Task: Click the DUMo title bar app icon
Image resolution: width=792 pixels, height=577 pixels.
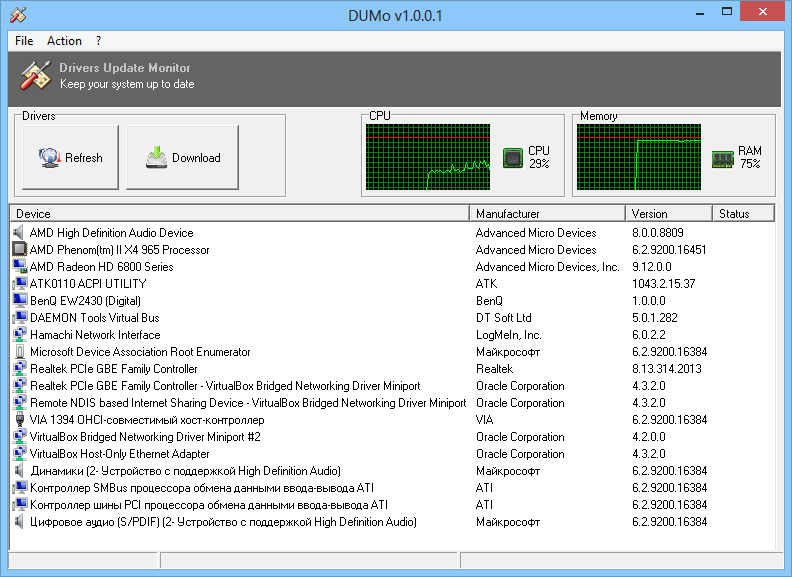Action: click(x=18, y=15)
